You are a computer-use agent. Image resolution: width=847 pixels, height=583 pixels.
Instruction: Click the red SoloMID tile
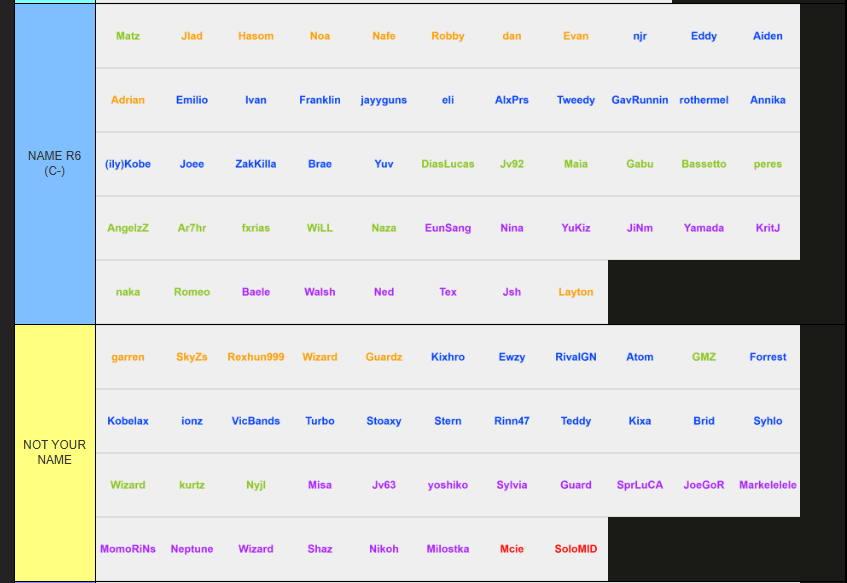point(576,549)
